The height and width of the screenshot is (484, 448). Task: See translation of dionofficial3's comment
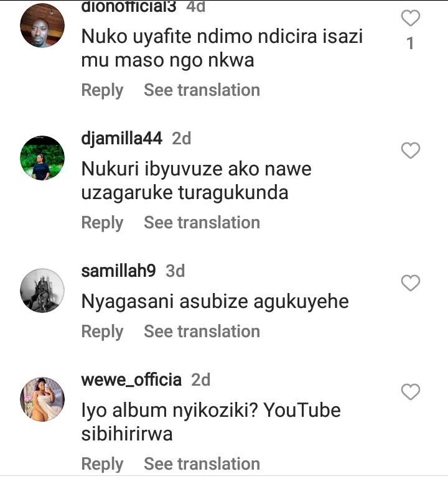(x=202, y=90)
